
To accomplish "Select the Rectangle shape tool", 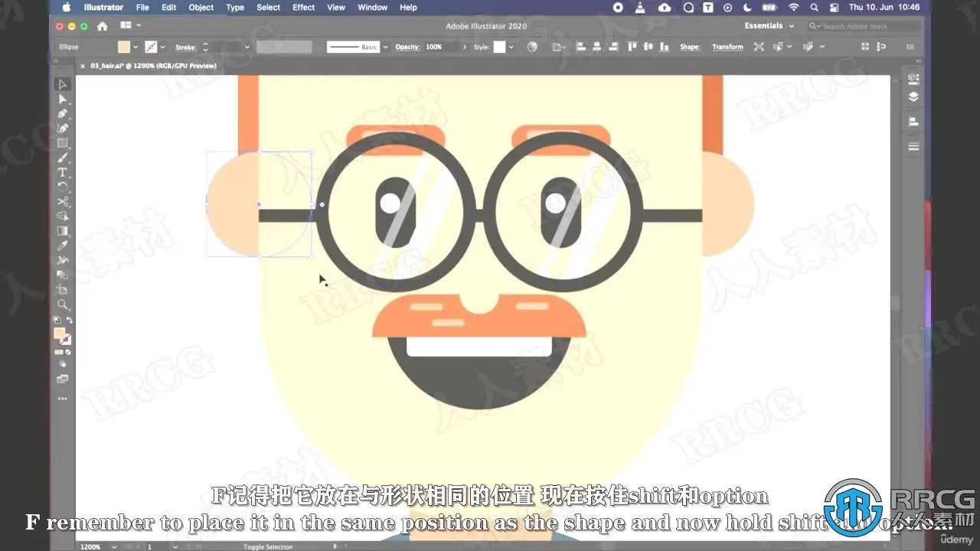I will click(x=63, y=143).
